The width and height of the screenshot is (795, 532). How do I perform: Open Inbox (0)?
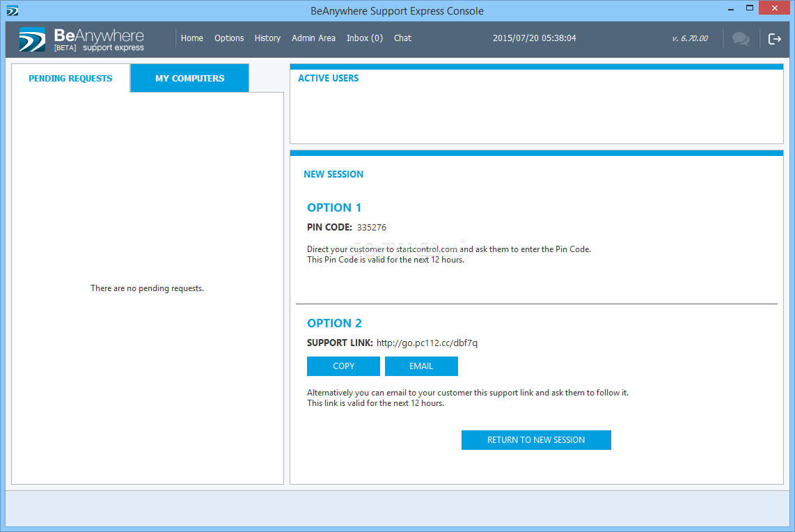[x=365, y=38]
